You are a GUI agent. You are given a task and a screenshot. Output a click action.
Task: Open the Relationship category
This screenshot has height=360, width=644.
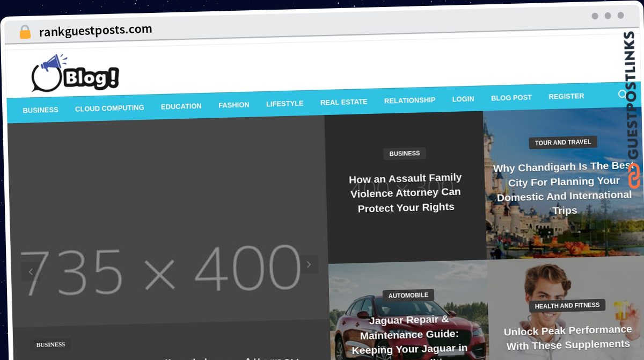click(410, 100)
